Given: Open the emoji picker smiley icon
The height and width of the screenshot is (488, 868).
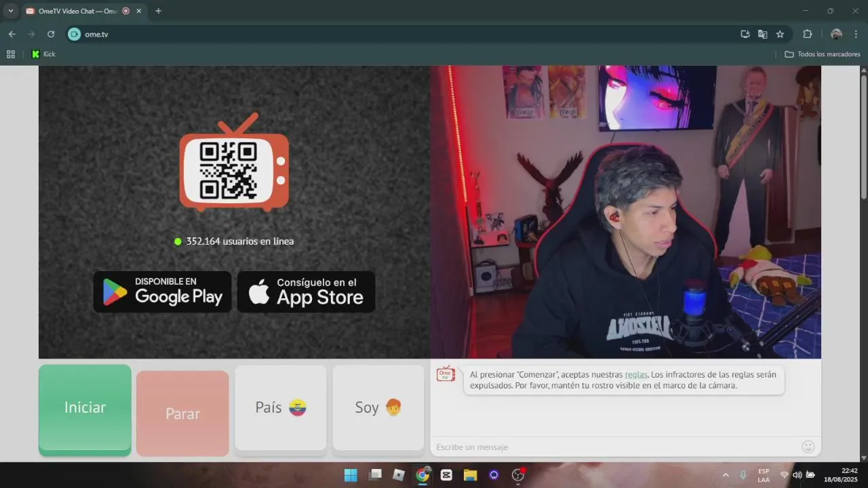Looking at the screenshot, I should point(808,447).
